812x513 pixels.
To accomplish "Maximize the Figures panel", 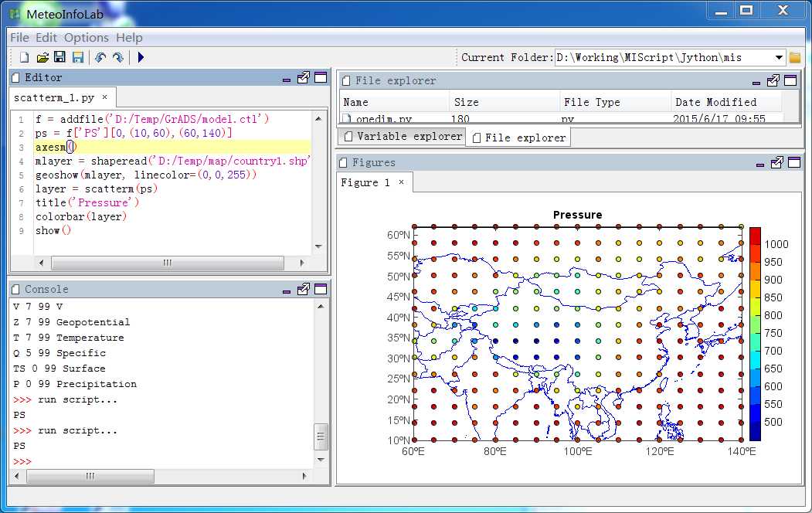I will [794, 162].
